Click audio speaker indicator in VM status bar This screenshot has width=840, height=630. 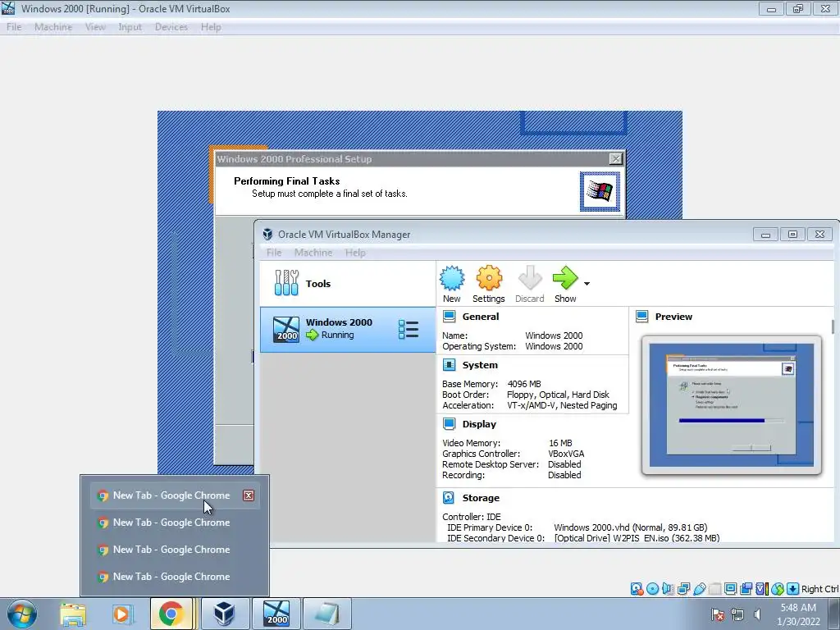(x=668, y=589)
